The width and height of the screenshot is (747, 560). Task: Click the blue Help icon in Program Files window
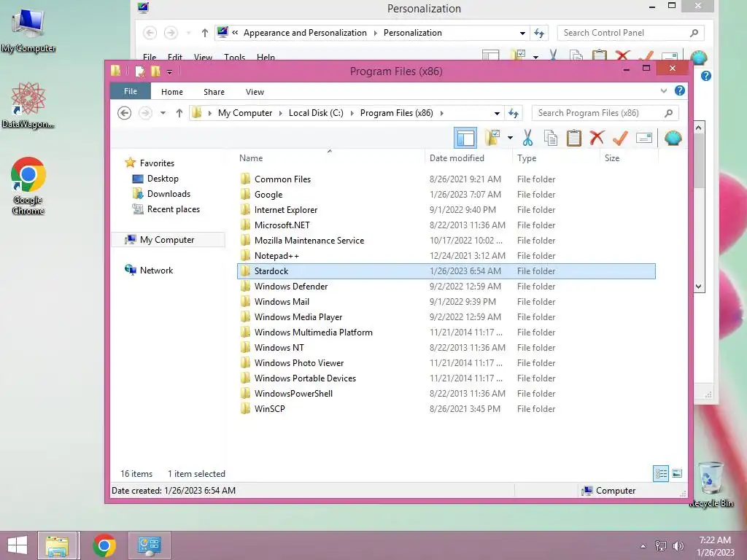680,90
